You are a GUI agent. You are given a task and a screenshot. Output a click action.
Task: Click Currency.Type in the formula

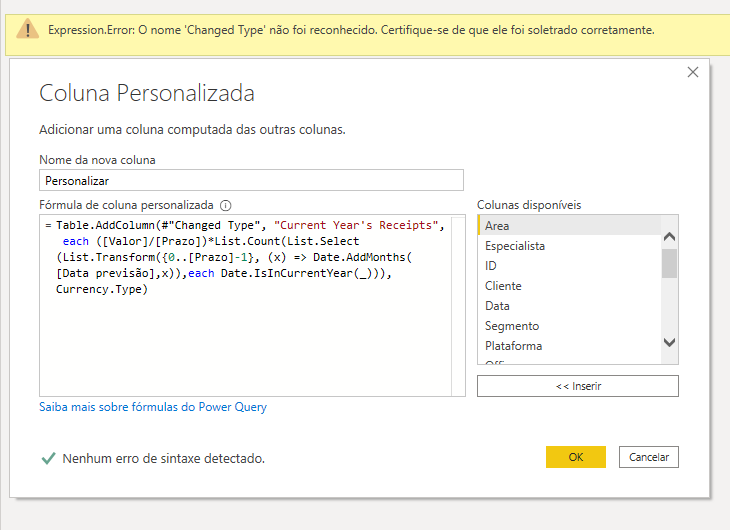101,289
